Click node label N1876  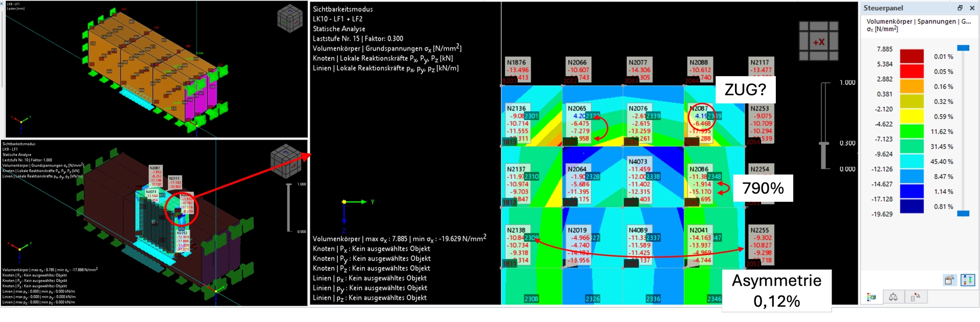[x=516, y=62]
